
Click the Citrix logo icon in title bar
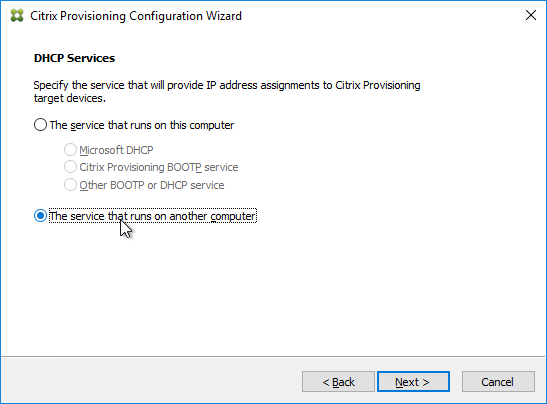[17, 16]
